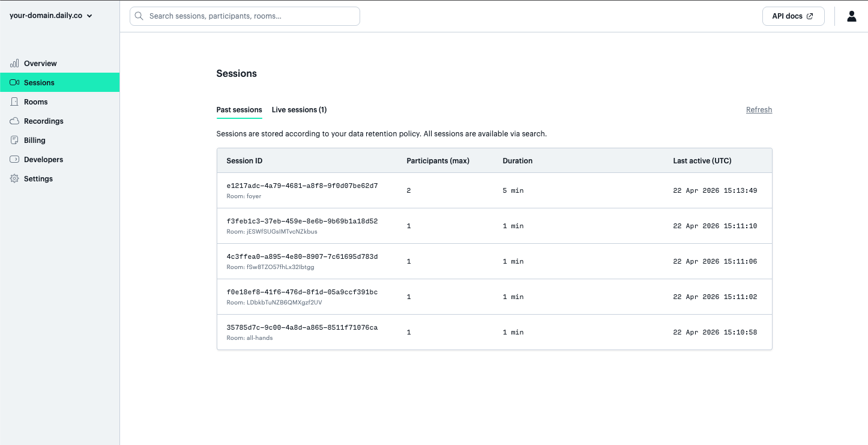
Task: Open session f3feb1c3-37eb-459e-8e6b-9b69b1a18d52
Action: (494, 226)
